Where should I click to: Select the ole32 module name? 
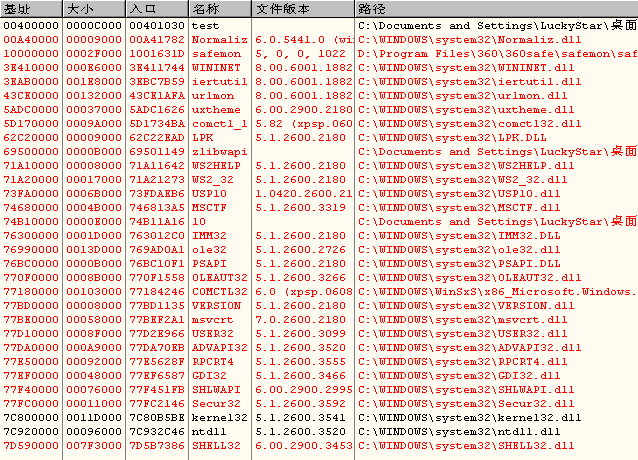point(209,250)
